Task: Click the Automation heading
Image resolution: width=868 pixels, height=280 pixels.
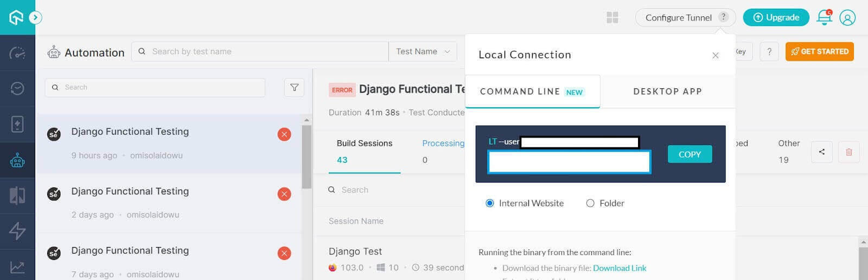Action: [94, 53]
